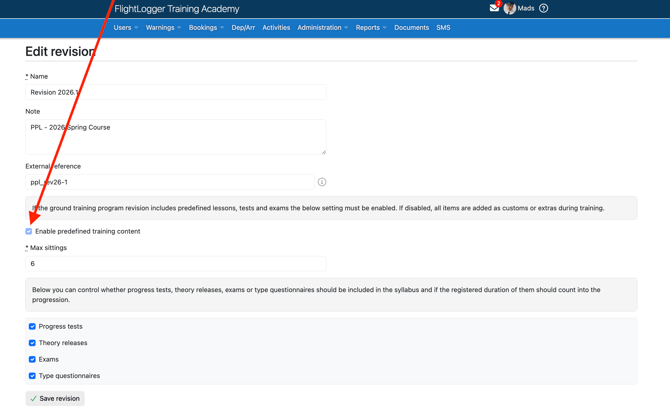Screen dimensions: 670x418
Task: Open the messages envelope icon
Action: (494, 8)
